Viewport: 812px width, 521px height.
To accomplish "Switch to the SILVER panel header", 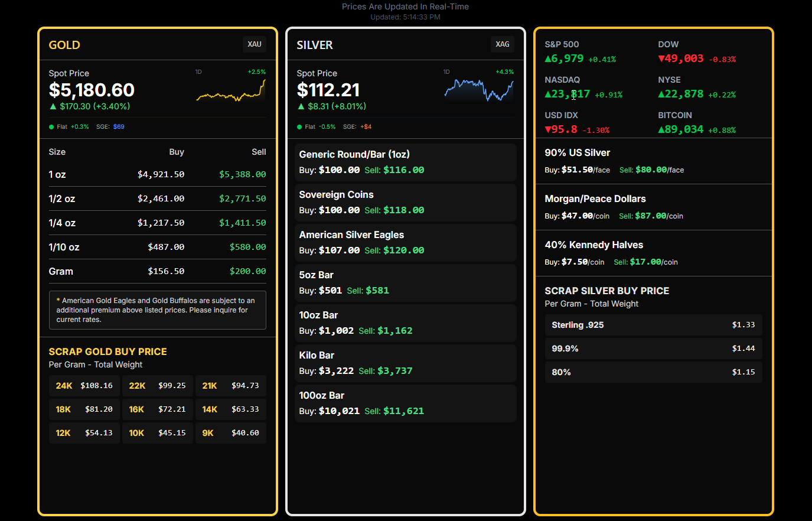I will coord(315,45).
